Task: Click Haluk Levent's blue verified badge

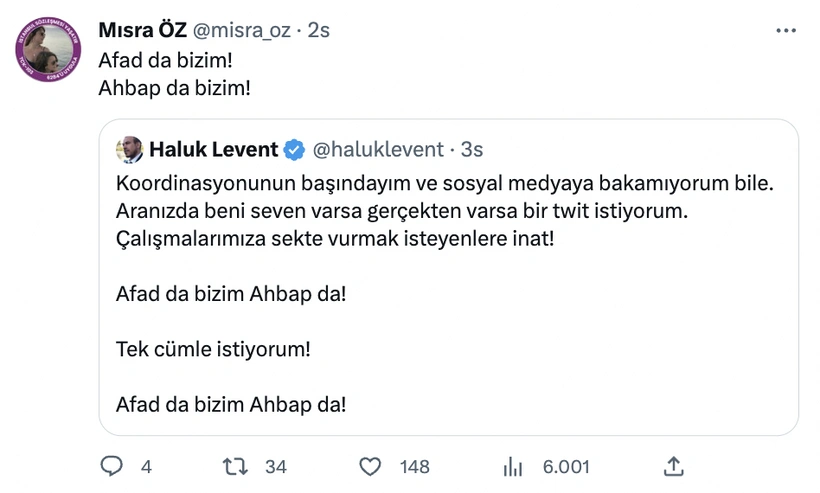Action: coord(294,150)
